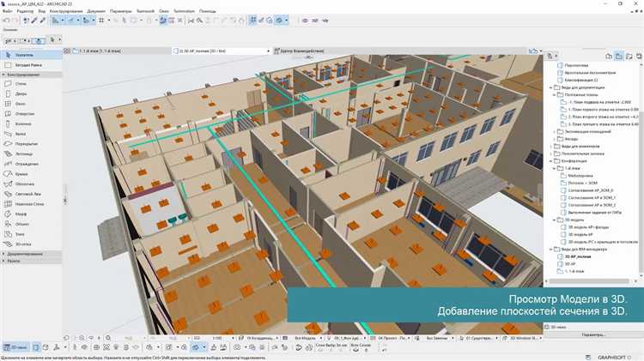Open Перспектива view in Navigator
This screenshot has width=644, height=361.
pyautogui.click(x=576, y=65)
